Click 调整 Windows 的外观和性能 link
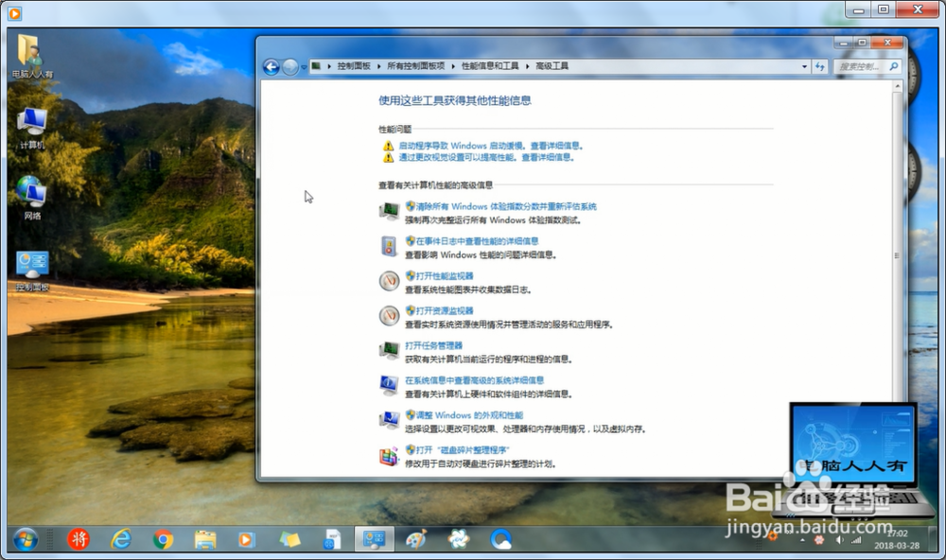 click(469, 415)
